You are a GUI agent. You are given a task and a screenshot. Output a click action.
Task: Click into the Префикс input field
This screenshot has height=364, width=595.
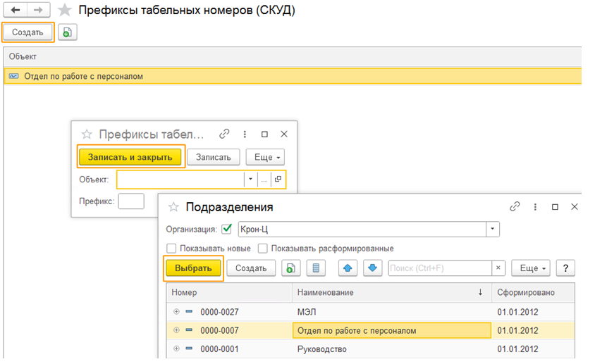coord(130,202)
